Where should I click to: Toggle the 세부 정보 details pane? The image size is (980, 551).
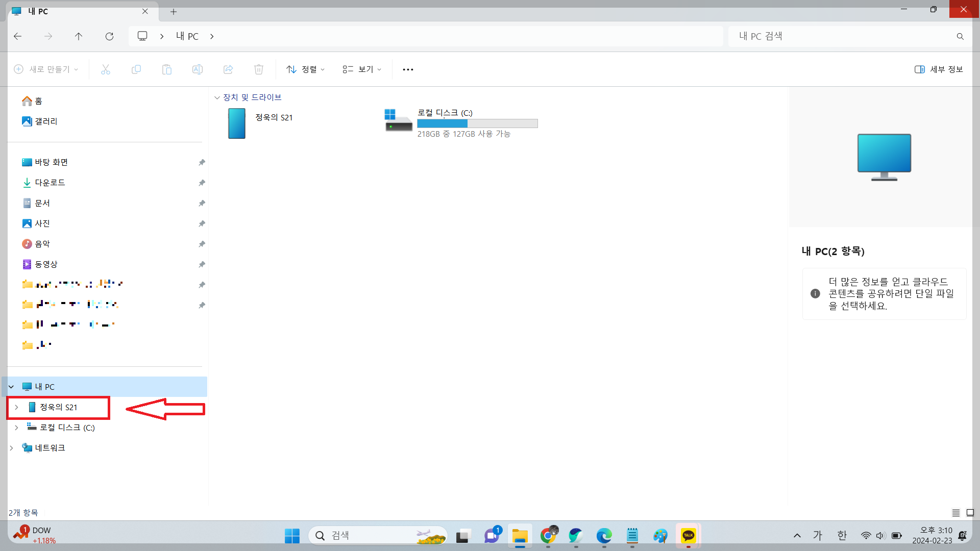938,69
